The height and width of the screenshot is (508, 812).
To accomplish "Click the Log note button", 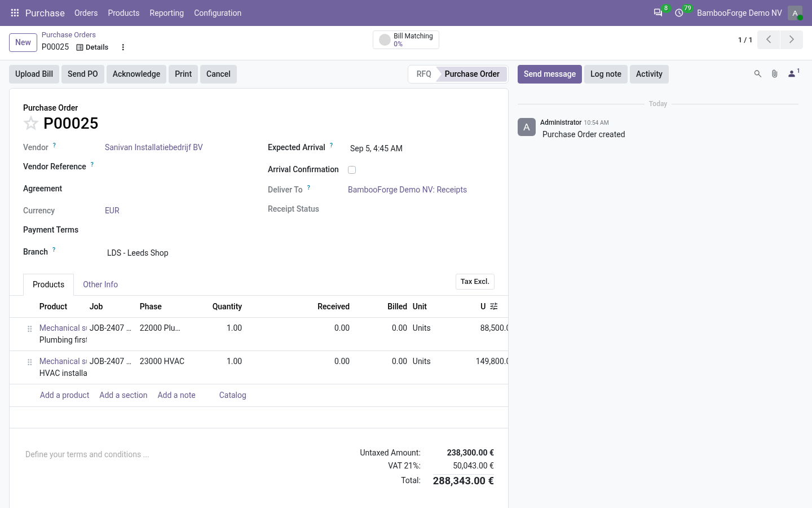I will [x=606, y=74].
